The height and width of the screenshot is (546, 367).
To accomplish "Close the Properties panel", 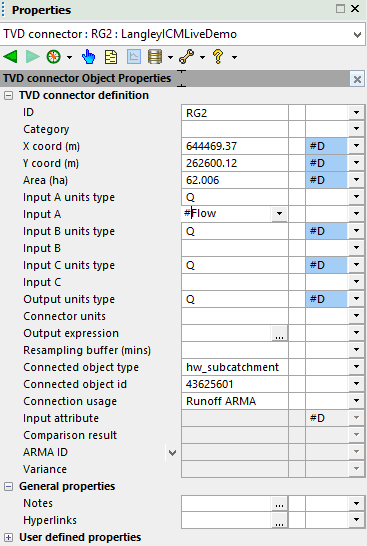I will coord(355,9).
